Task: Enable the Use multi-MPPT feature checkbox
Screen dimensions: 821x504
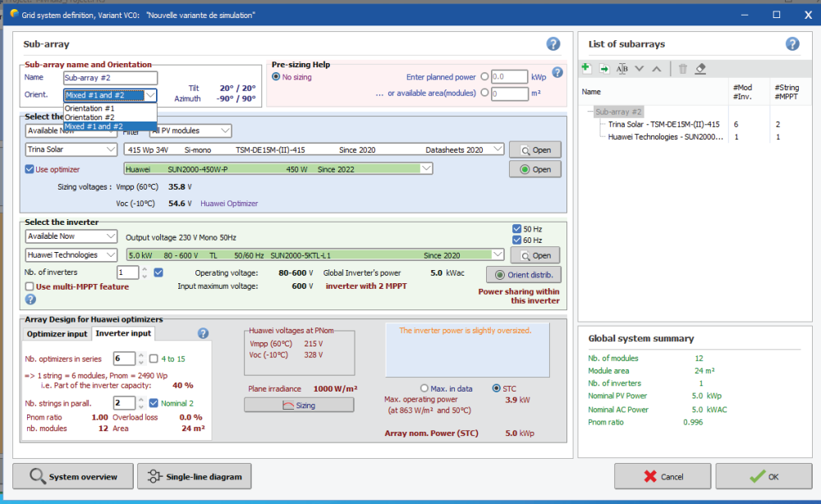Action: (x=30, y=286)
